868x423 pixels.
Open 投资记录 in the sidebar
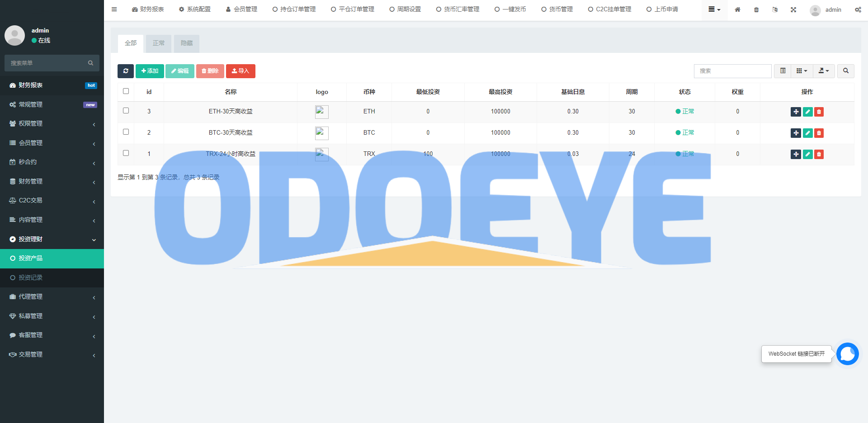pyautogui.click(x=52, y=278)
